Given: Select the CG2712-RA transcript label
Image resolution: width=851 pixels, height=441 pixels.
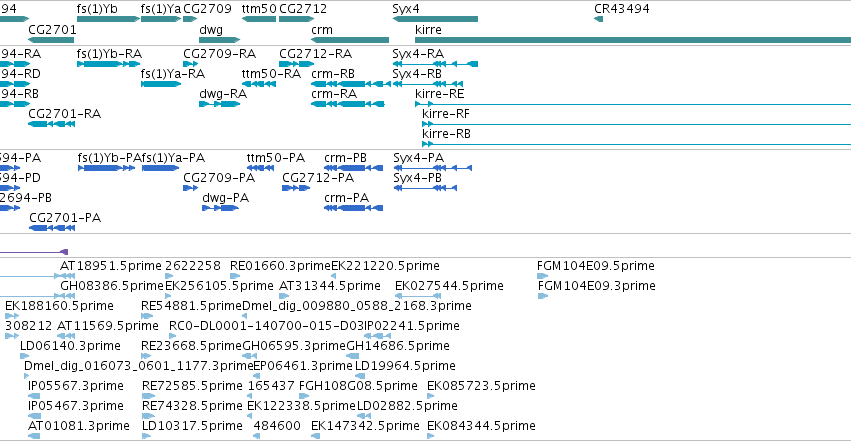Looking at the screenshot, I should coord(315,54).
